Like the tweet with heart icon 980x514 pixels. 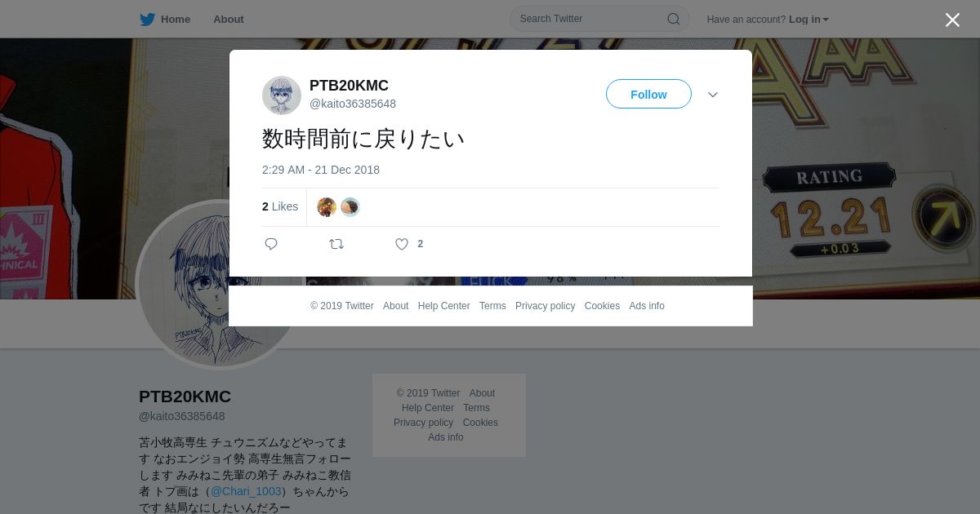pyautogui.click(x=402, y=244)
